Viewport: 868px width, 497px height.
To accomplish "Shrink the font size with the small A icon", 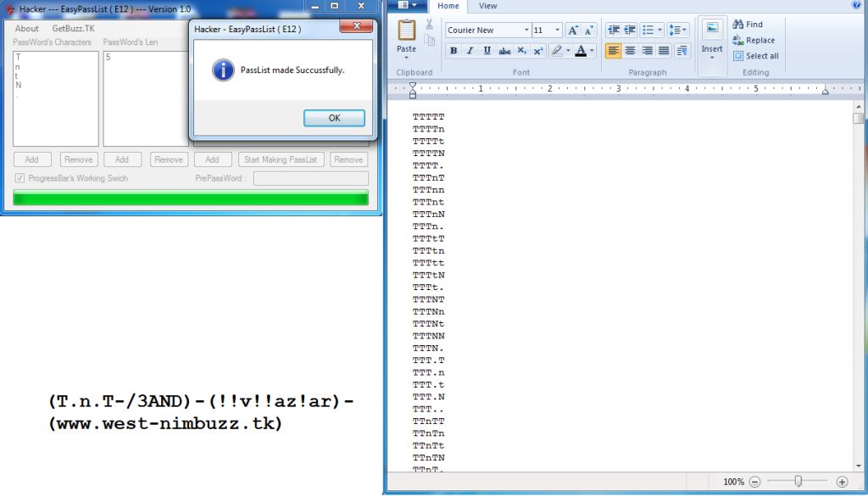I will (x=588, y=30).
